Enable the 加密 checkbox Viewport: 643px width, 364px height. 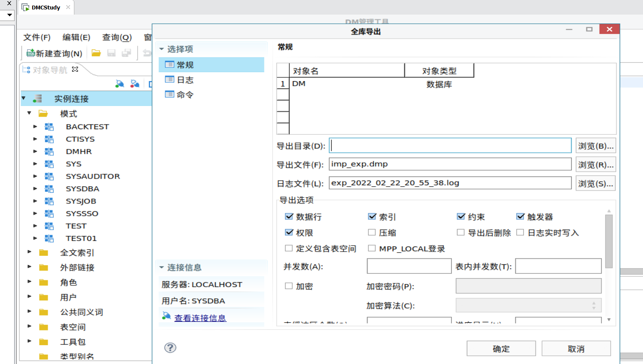(289, 286)
